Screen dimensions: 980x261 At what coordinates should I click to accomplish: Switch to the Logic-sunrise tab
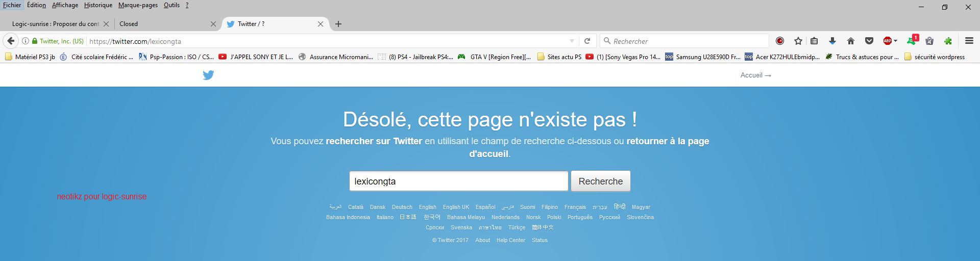55,24
